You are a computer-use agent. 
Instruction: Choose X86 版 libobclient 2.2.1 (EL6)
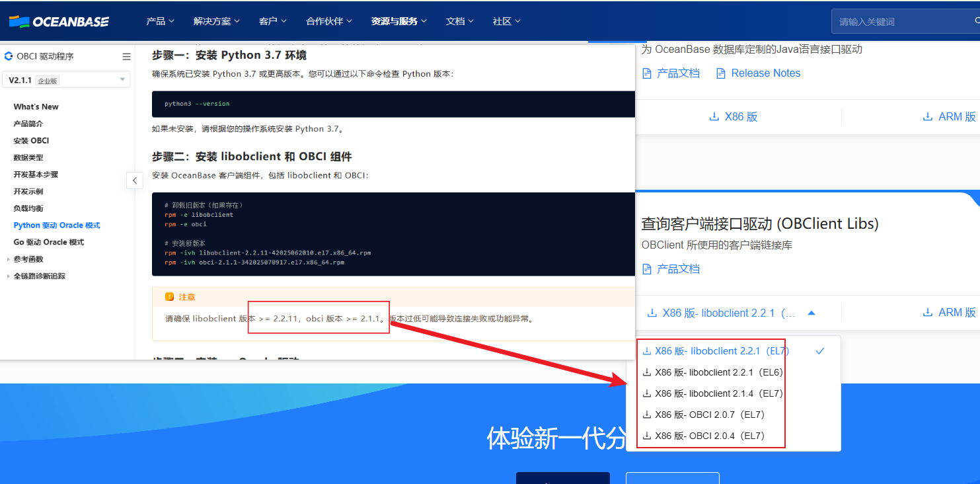click(718, 372)
